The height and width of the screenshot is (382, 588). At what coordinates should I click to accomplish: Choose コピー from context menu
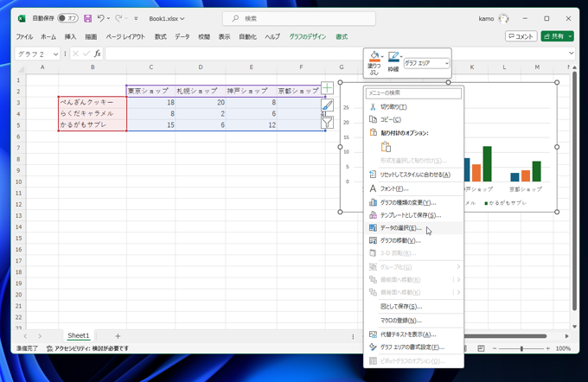pos(413,119)
